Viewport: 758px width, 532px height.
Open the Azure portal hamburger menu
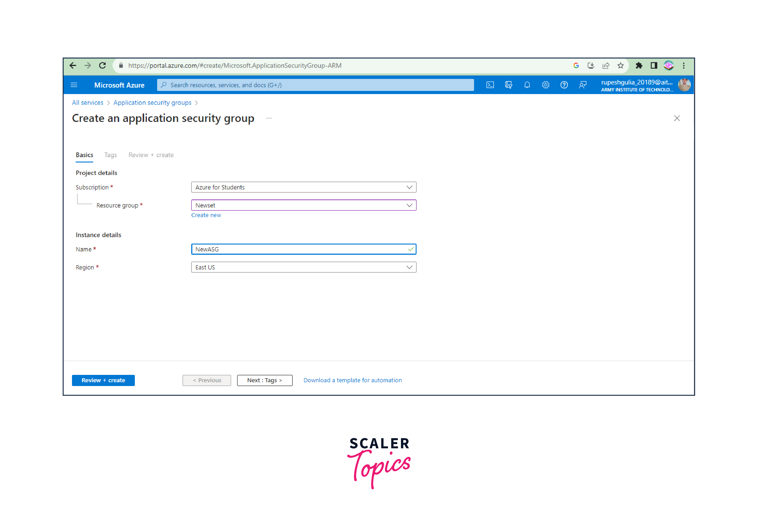74,85
